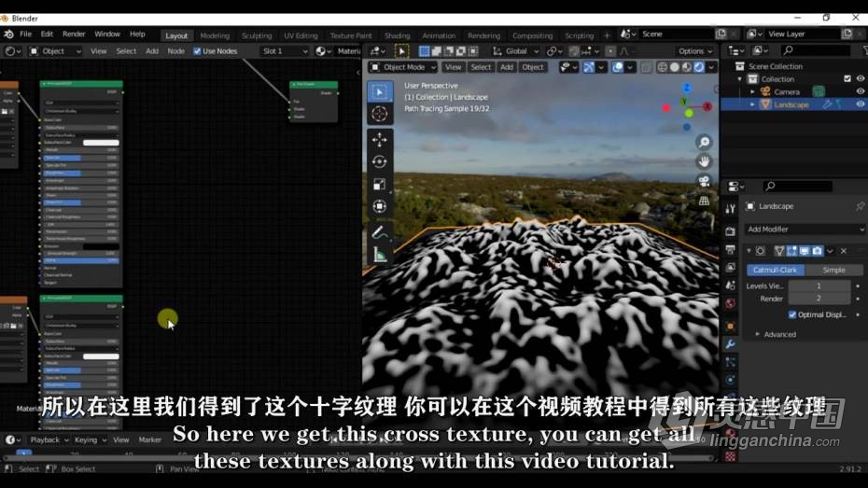Viewport: 868px width, 488px height.
Task: Select the Rotate tool
Action: coord(379,161)
